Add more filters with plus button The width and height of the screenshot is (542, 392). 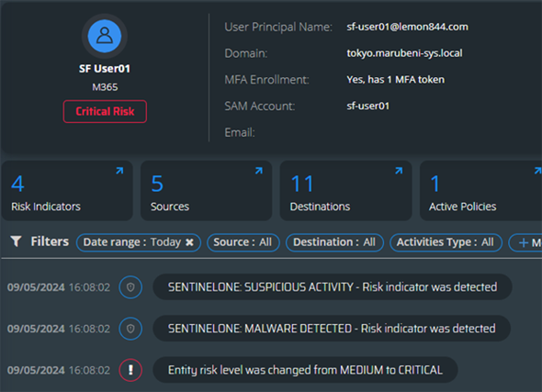pos(525,242)
